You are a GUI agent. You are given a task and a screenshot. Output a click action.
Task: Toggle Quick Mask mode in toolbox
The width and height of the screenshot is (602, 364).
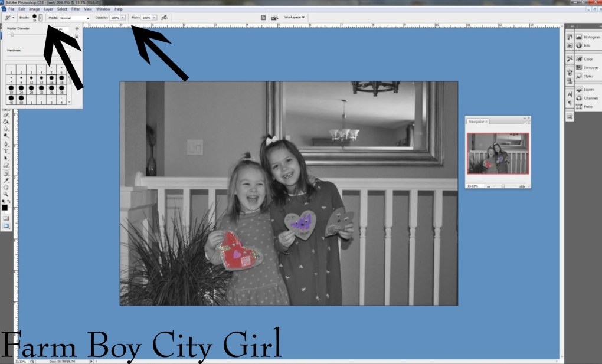tap(6, 218)
